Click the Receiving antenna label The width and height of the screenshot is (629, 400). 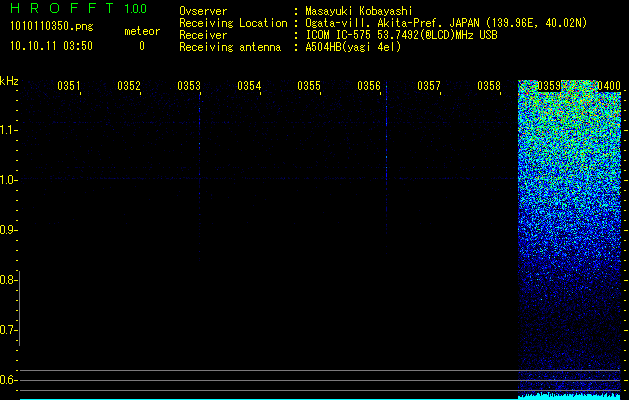pyautogui.click(x=230, y=47)
